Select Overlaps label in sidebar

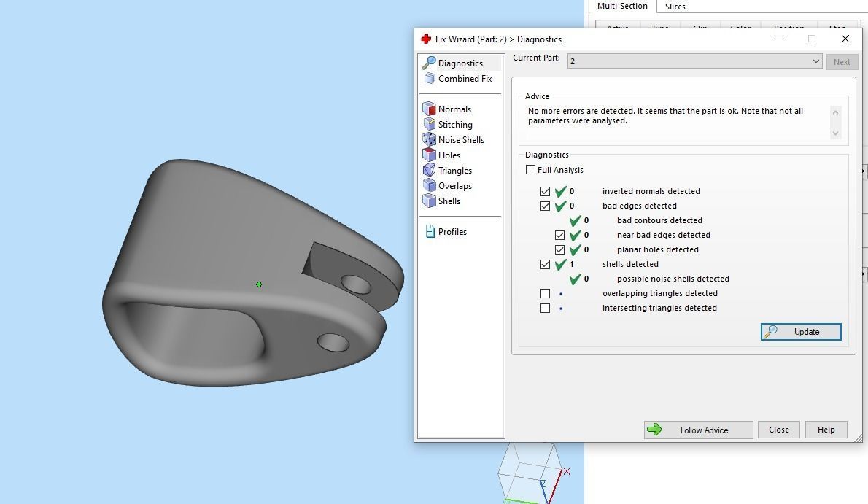(455, 186)
